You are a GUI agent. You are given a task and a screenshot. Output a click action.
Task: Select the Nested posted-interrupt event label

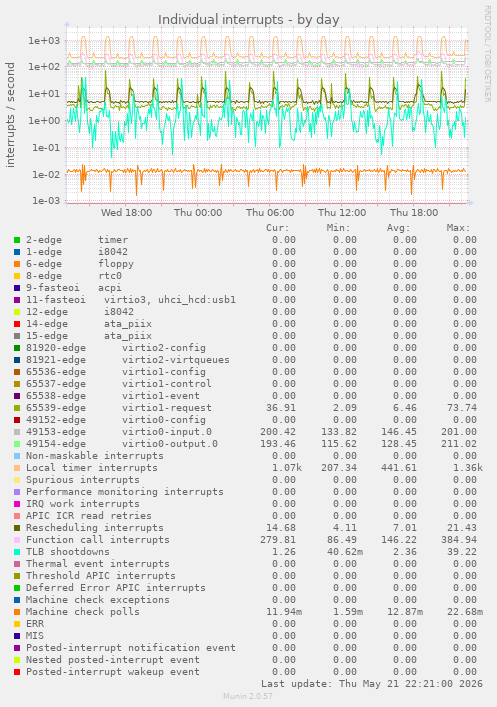point(113,660)
